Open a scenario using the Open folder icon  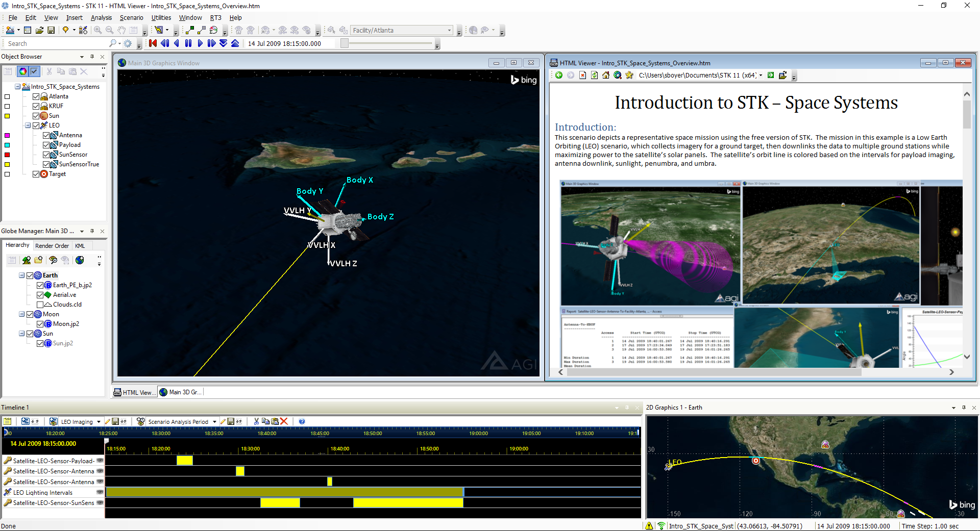pyautogui.click(x=39, y=30)
